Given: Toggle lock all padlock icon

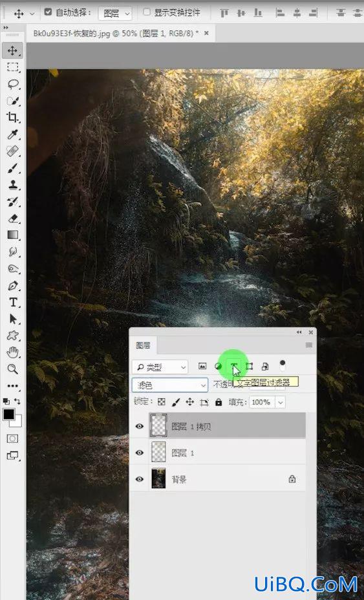Looking at the screenshot, I should [219, 402].
